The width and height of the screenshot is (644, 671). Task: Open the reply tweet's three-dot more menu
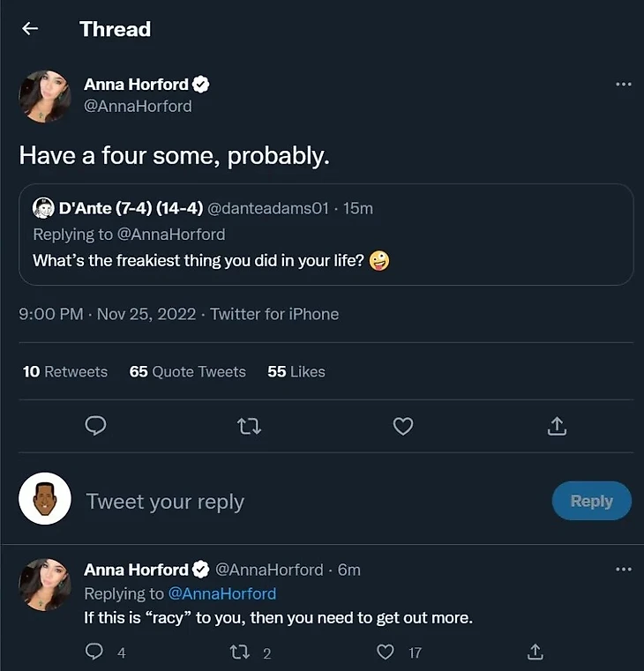[x=623, y=570]
